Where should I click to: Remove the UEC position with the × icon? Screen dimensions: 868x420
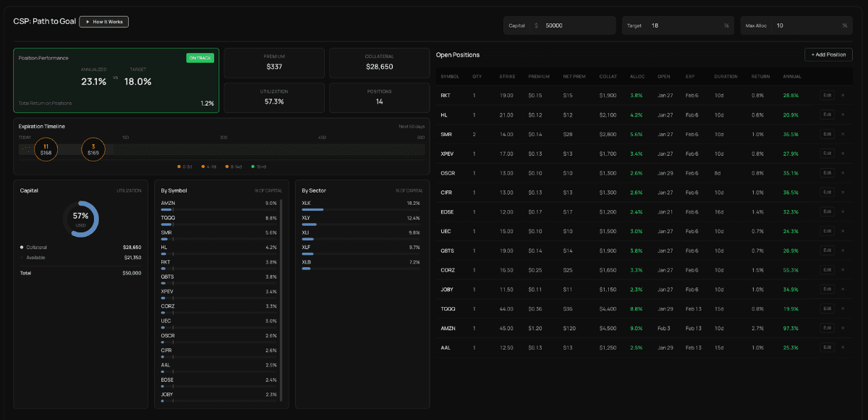pos(842,231)
